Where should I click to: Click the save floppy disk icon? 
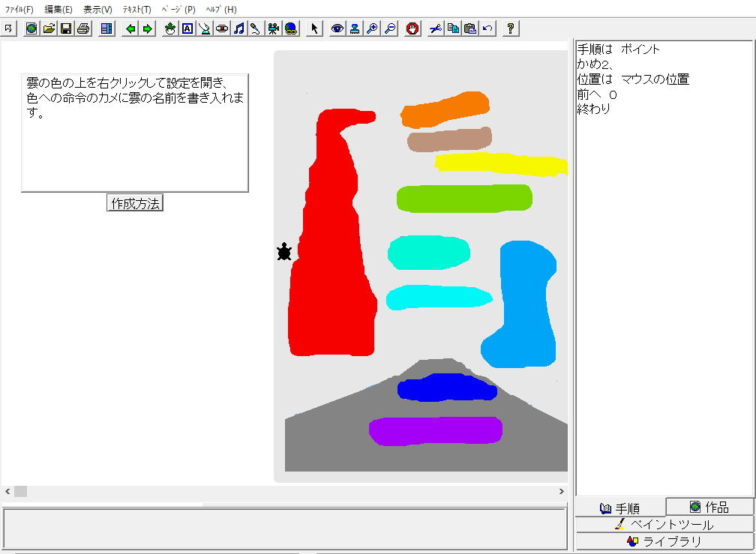pyautogui.click(x=66, y=28)
